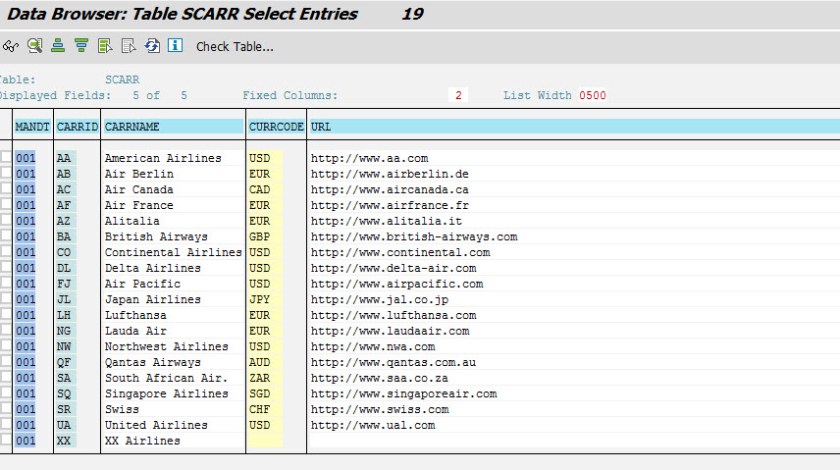Screen dimensions: 840x470
Task: Click the table name 'SCARR' text
Action: pyautogui.click(x=122, y=80)
